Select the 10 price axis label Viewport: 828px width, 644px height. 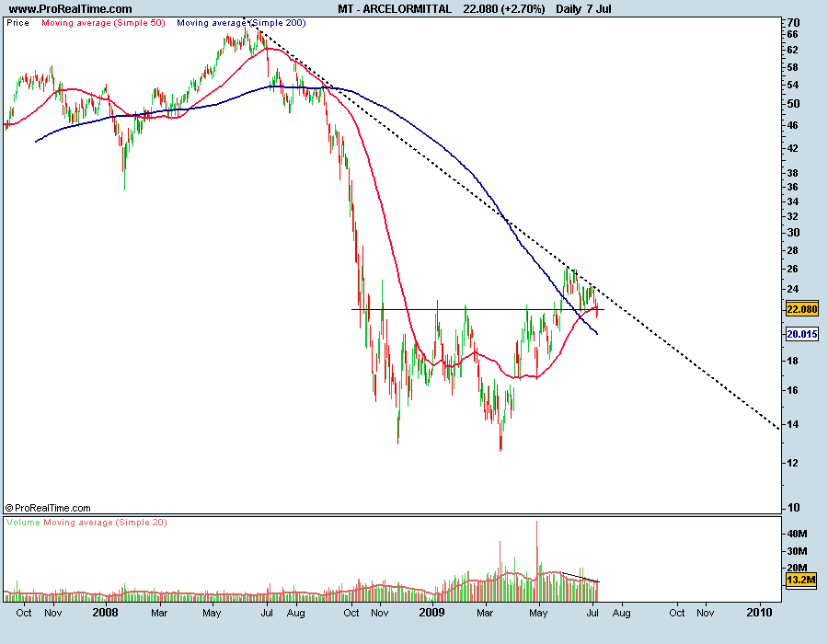point(793,508)
